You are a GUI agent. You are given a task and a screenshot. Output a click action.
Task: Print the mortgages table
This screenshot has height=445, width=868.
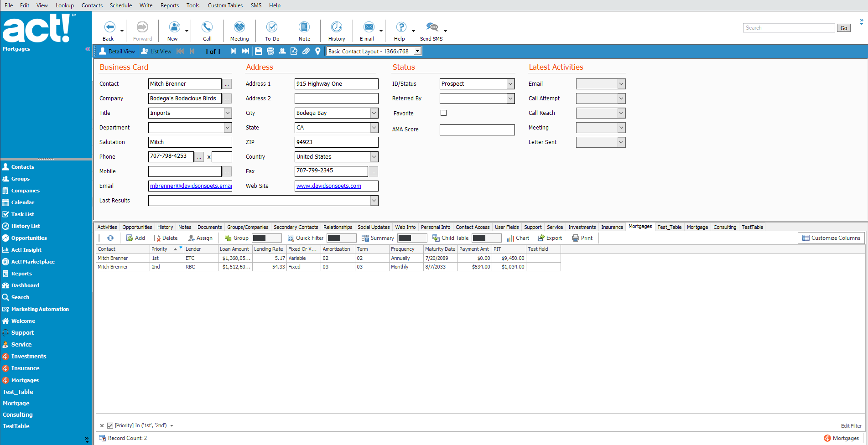[x=582, y=238]
